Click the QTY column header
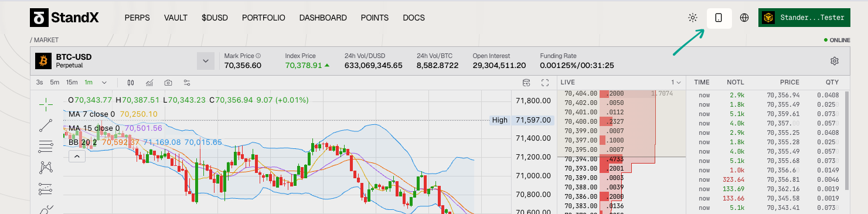Image resolution: width=868 pixels, height=214 pixels. pyautogui.click(x=832, y=83)
